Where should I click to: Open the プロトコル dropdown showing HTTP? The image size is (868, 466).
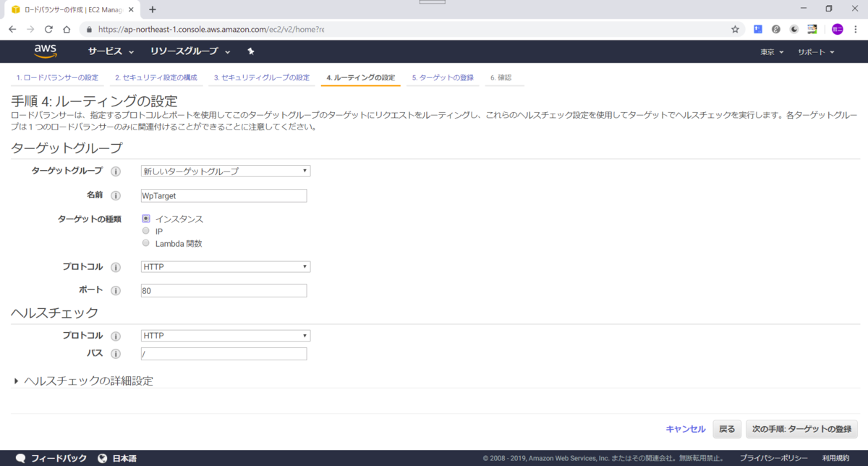(x=224, y=266)
